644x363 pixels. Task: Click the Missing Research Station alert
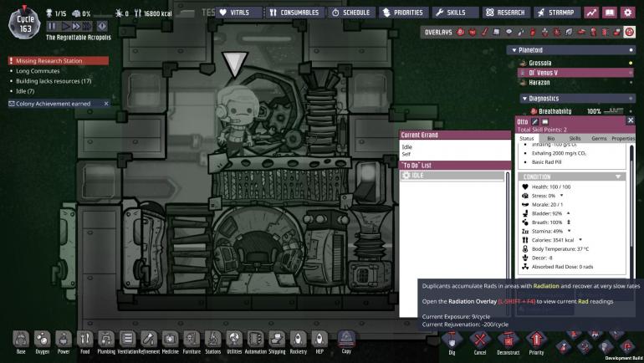(58, 60)
